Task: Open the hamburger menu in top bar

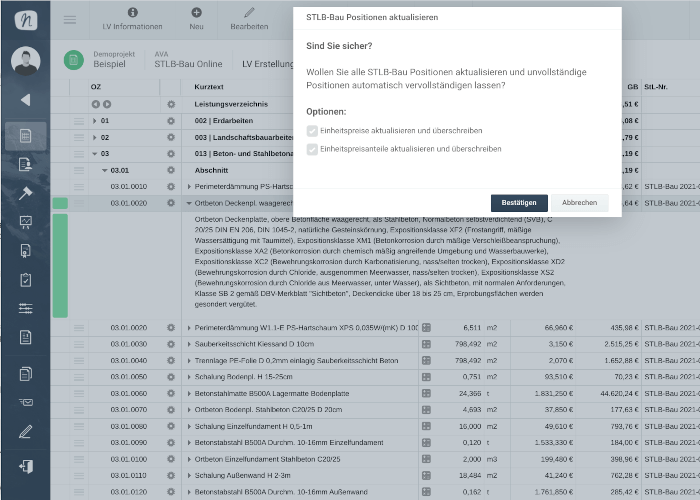Action: click(x=70, y=20)
